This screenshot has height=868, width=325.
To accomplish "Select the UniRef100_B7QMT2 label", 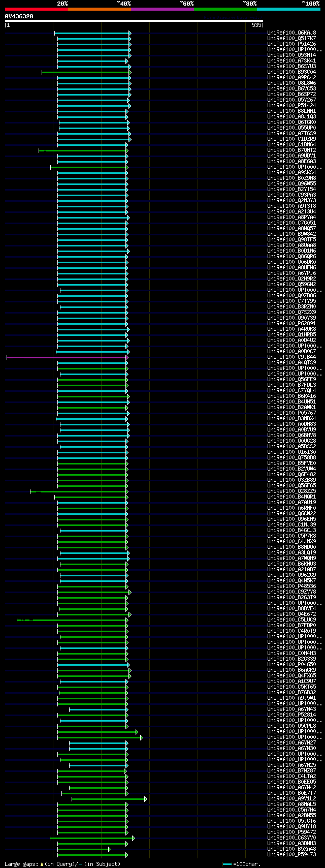I will (x=291, y=150).
